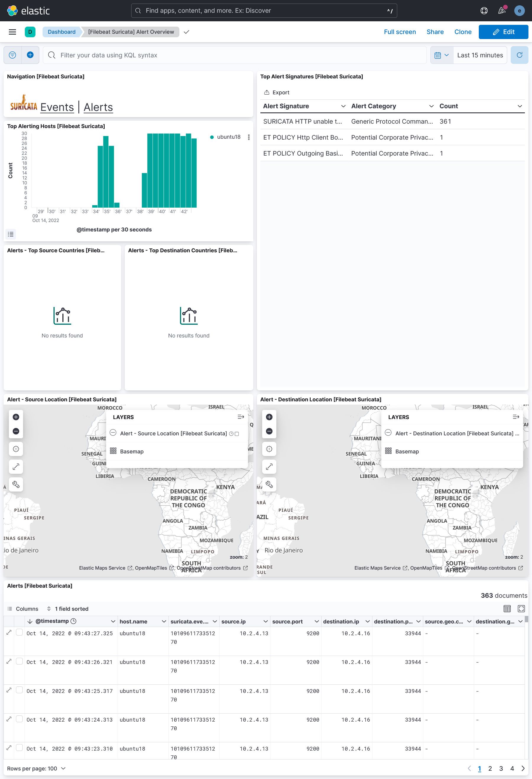This screenshot has width=532, height=779.
Task: Open source.ip column header menu
Action: [266, 621]
